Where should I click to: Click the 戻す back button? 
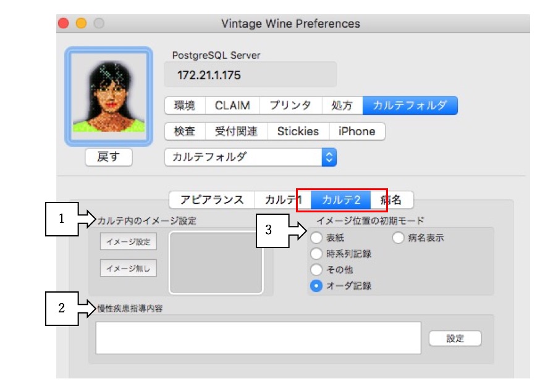[108, 157]
